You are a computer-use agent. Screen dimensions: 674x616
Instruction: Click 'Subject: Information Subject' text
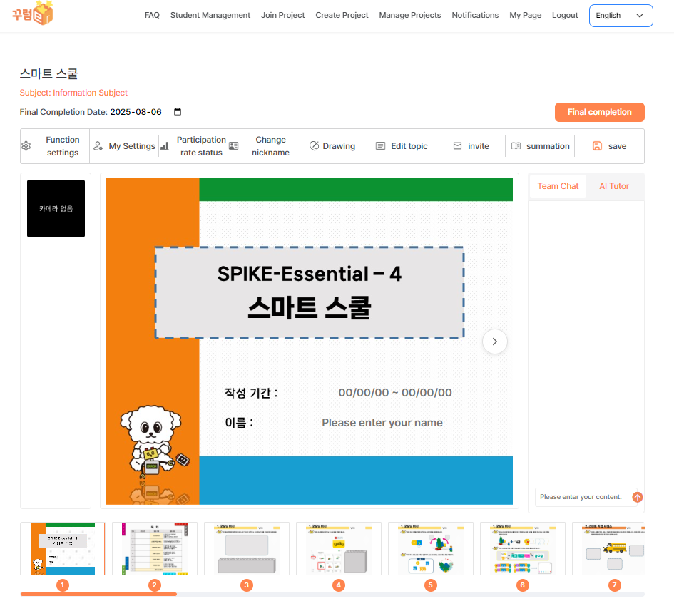(x=73, y=93)
